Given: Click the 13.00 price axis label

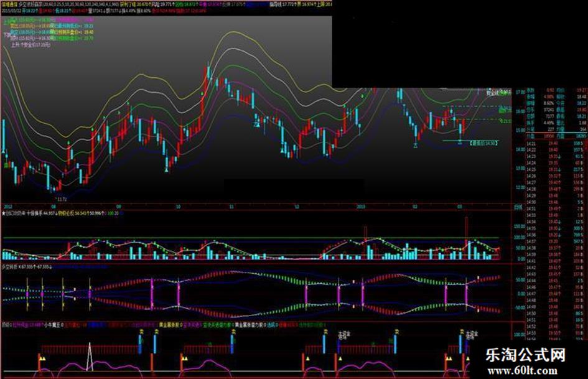Looking at the screenshot, I should point(520,169).
